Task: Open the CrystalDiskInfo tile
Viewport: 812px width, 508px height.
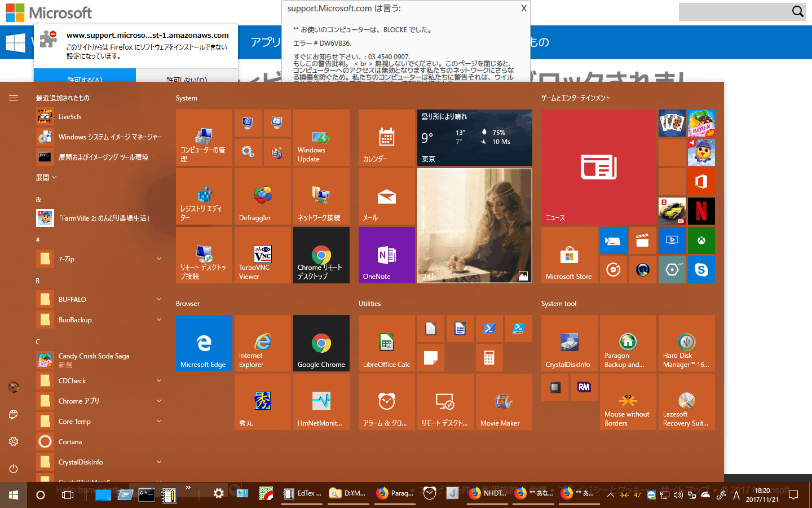Action: pos(570,343)
